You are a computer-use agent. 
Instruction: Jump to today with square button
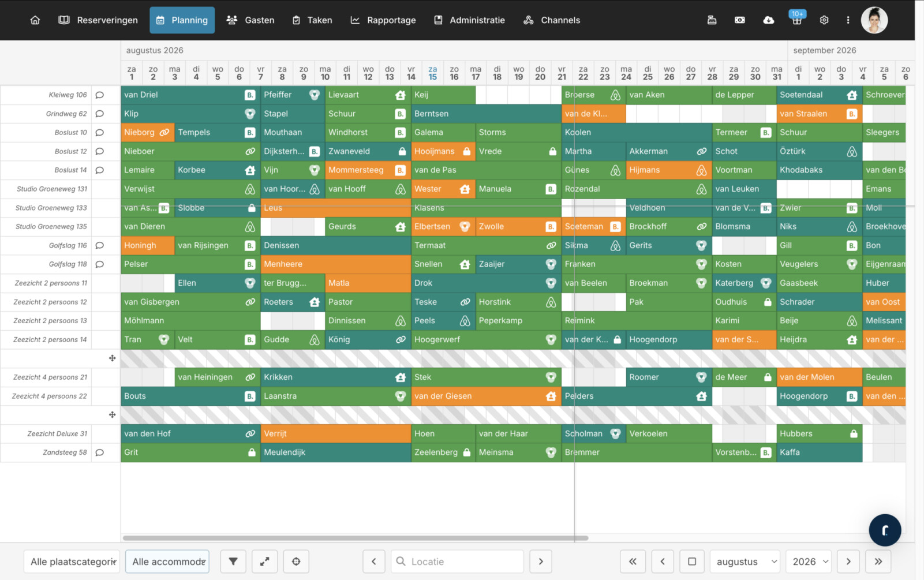click(691, 562)
